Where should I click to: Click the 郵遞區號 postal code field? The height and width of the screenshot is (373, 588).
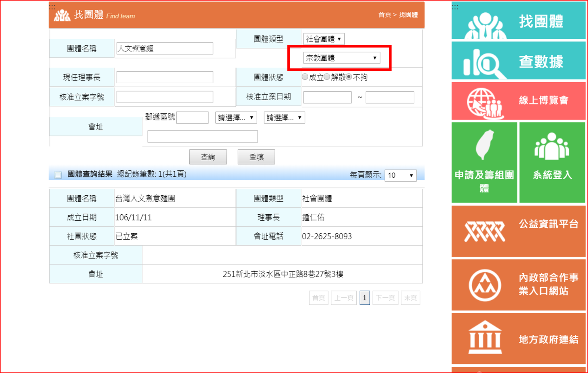192,118
